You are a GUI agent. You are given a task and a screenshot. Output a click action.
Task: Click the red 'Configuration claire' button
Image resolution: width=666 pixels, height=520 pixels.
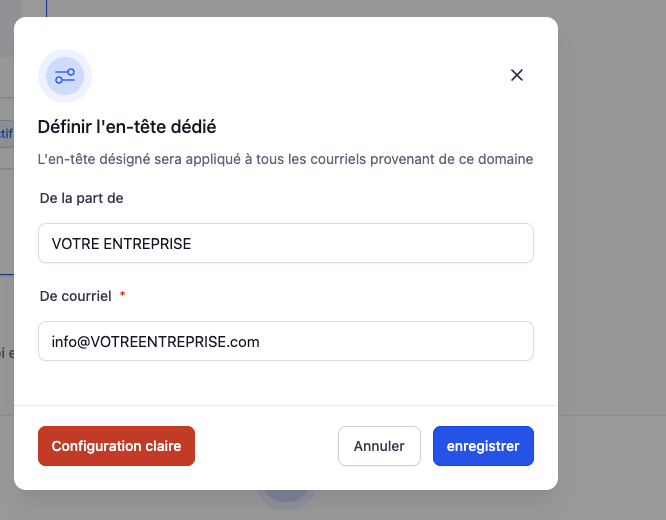116,446
